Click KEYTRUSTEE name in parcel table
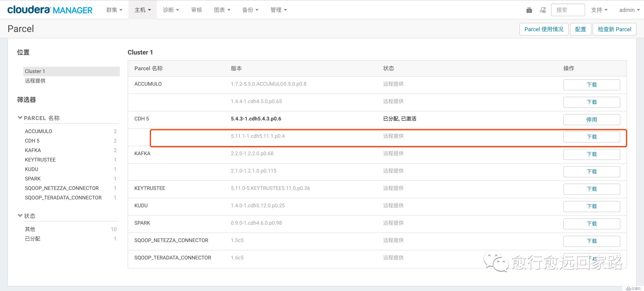 (x=150, y=188)
